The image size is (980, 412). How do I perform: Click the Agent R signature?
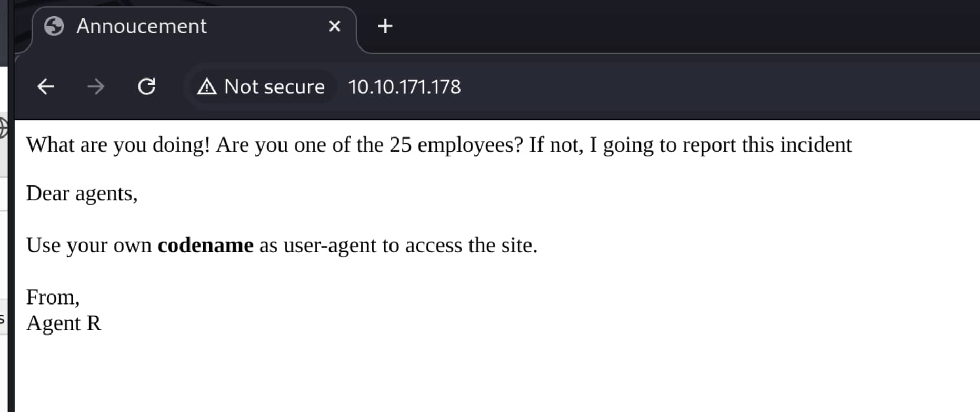tap(63, 323)
